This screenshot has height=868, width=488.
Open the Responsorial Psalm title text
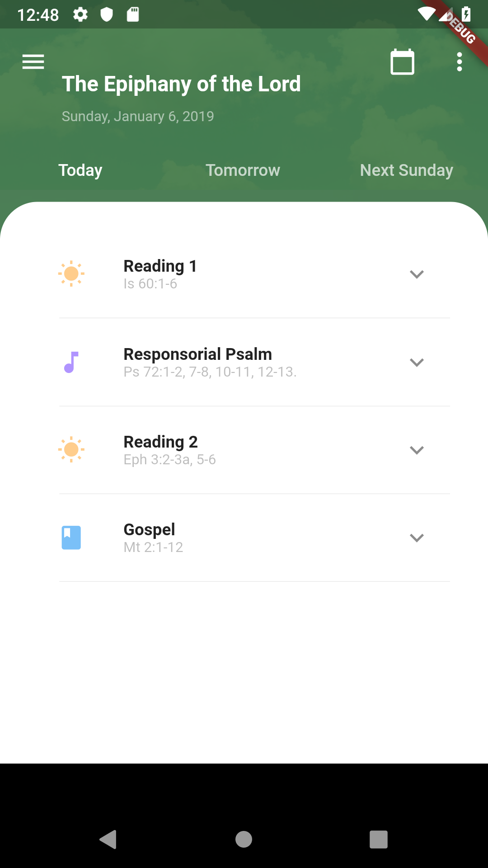[x=198, y=354]
